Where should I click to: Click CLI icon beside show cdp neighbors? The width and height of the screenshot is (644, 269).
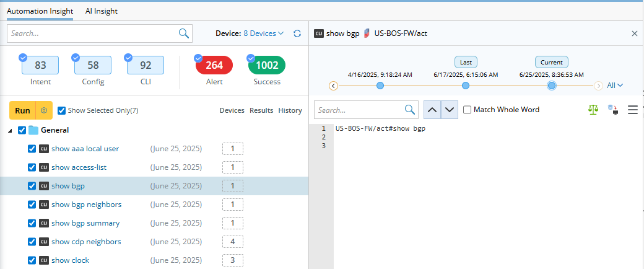coord(44,242)
